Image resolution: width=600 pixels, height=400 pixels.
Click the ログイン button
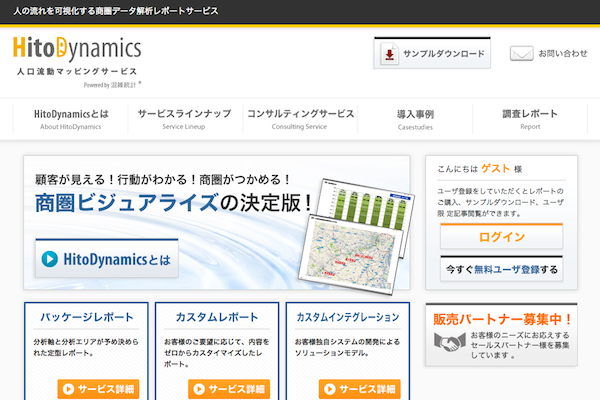(502, 236)
